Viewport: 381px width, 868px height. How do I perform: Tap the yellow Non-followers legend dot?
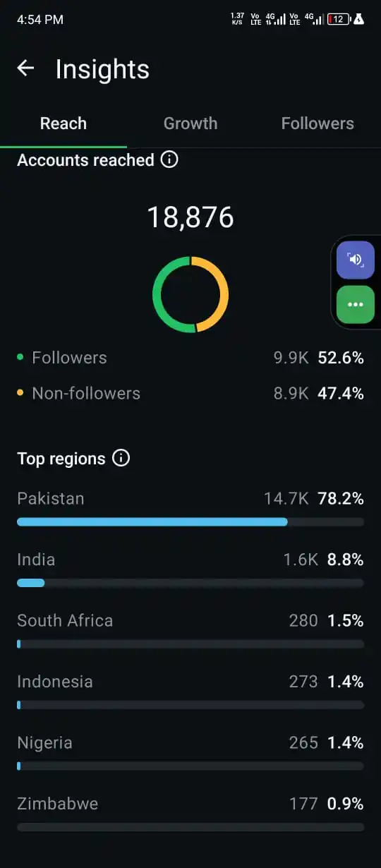[x=20, y=392]
